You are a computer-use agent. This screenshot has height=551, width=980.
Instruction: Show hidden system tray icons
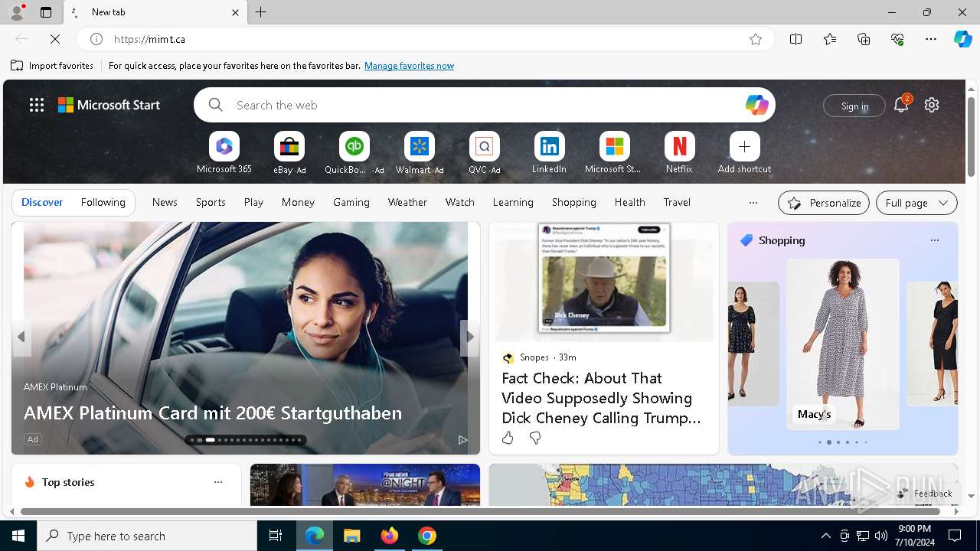[x=825, y=536]
